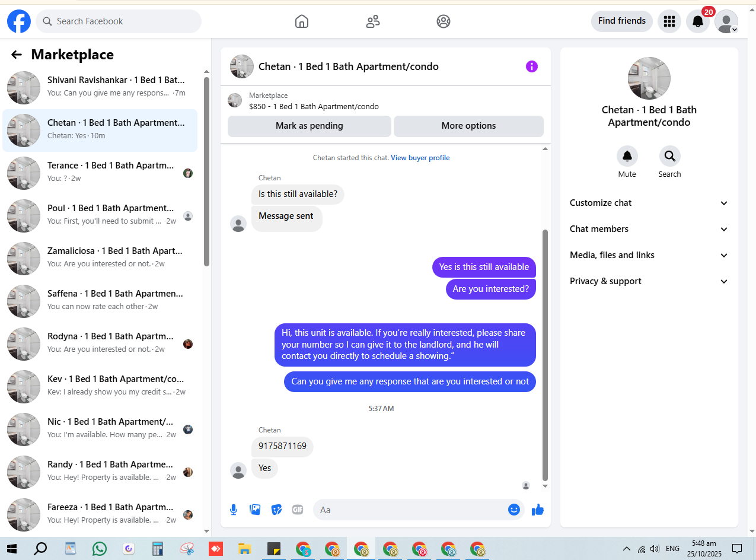Expand the Customize chat section

click(x=649, y=203)
